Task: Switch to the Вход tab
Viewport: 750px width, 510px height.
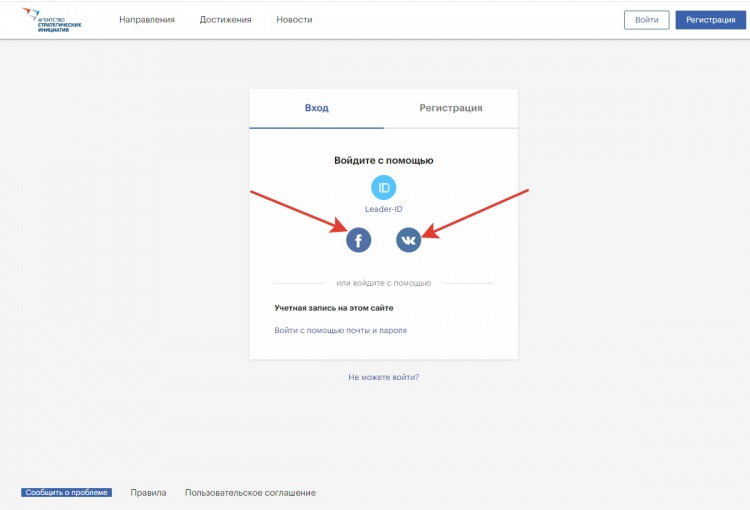Action: [316, 108]
